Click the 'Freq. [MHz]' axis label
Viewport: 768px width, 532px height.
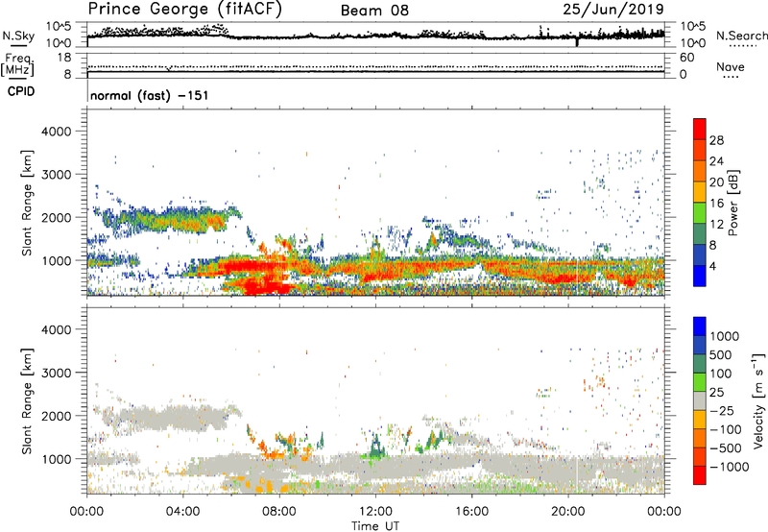[x=17, y=65]
